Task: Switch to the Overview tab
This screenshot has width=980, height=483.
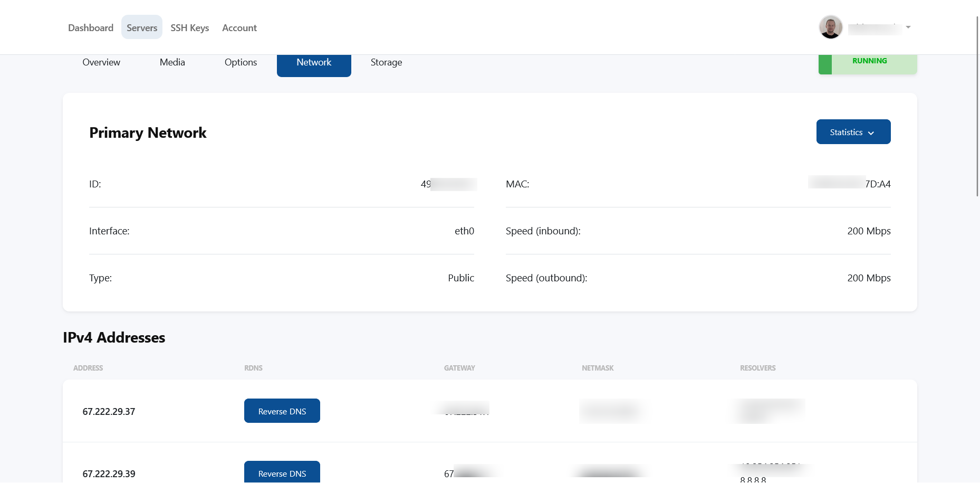Action: point(101,62)
